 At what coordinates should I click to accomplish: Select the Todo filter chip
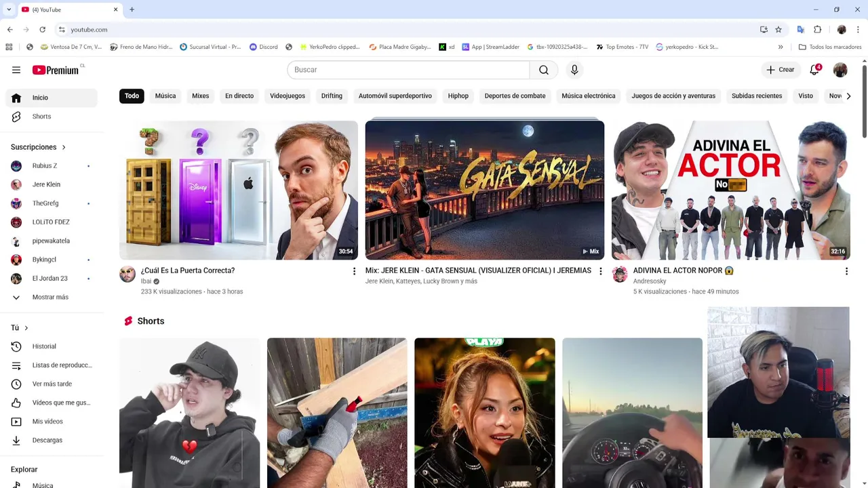132,96
